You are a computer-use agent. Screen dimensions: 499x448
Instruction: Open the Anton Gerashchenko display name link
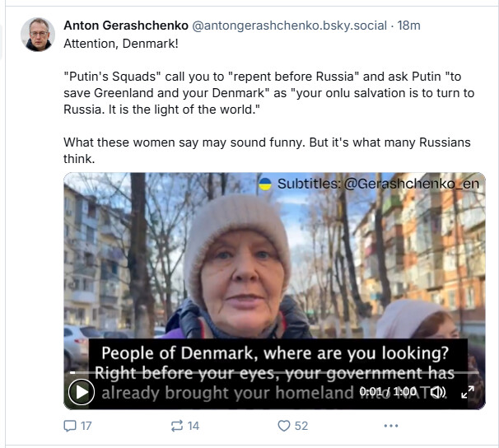coord(126,26)
